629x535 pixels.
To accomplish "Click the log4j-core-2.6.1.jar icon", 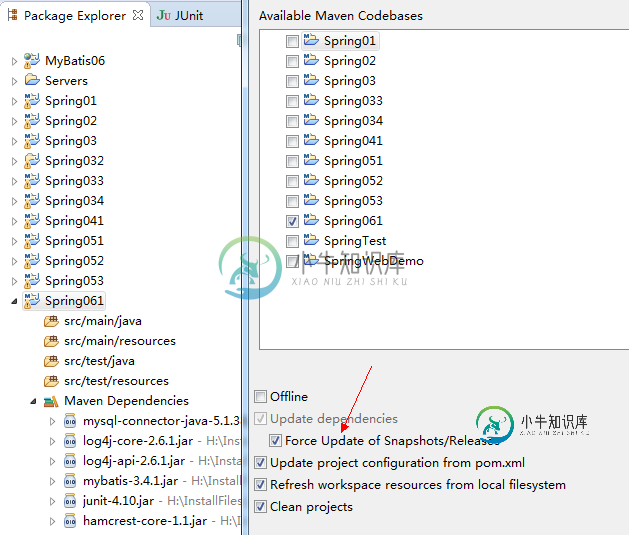I will click(70, 441).
